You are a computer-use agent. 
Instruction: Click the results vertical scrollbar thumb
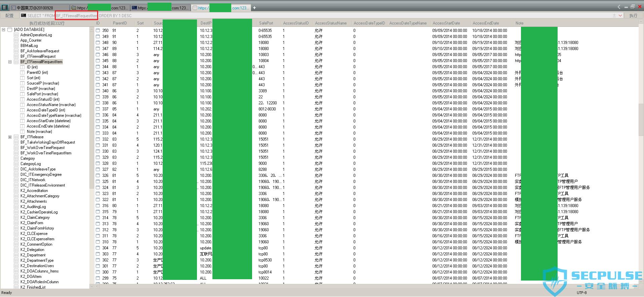click(641, 120)
